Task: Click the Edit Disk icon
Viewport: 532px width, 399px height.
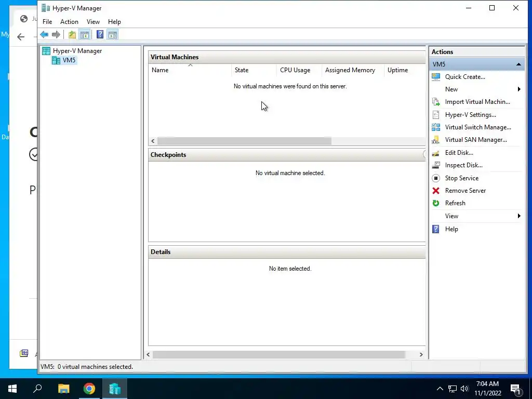Action: coord(436,153)
